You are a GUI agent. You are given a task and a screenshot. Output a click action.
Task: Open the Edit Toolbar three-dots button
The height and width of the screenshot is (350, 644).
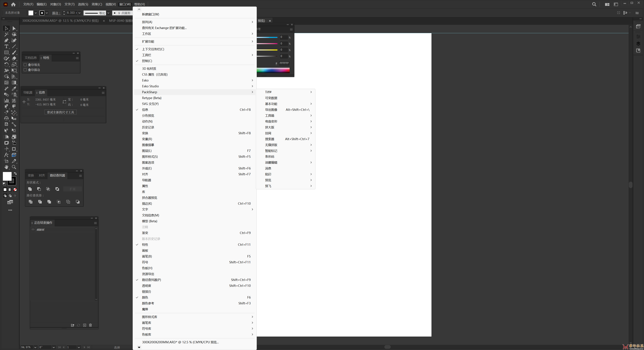pos(10,210)
